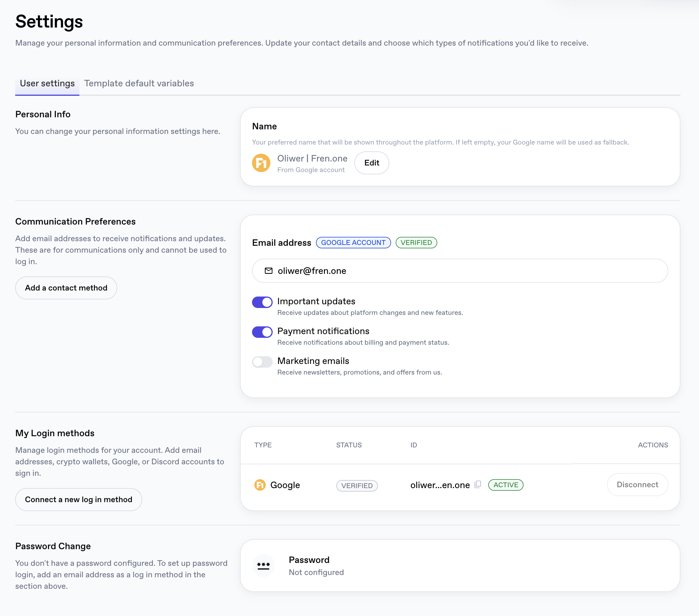
Task: Click the ACTIVE status badge
Action: point(505,485)
